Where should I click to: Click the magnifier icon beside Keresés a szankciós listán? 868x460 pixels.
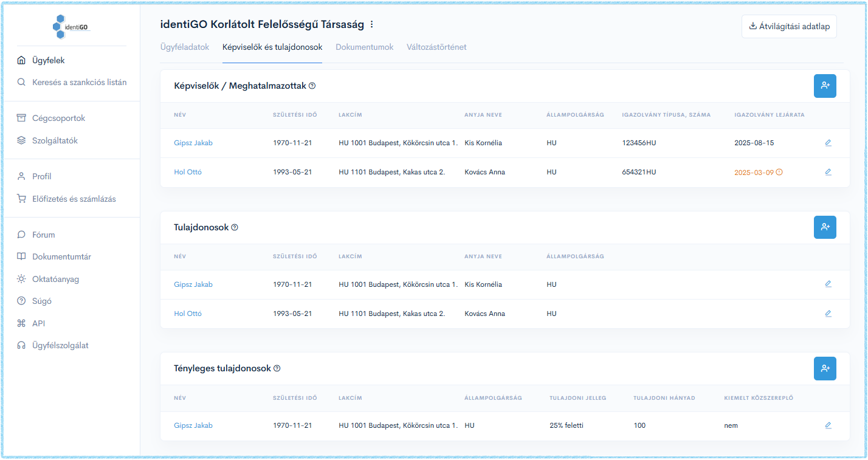pos(21,82)
